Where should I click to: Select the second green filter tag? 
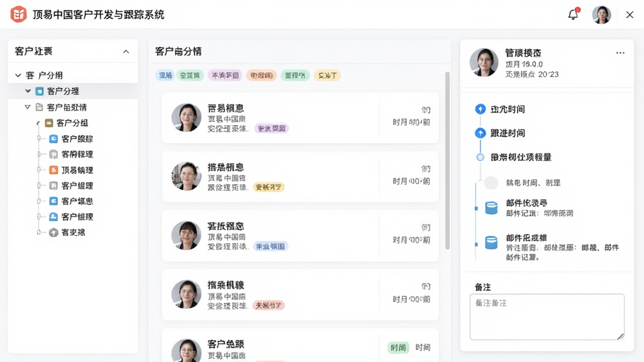click(190, 75)
